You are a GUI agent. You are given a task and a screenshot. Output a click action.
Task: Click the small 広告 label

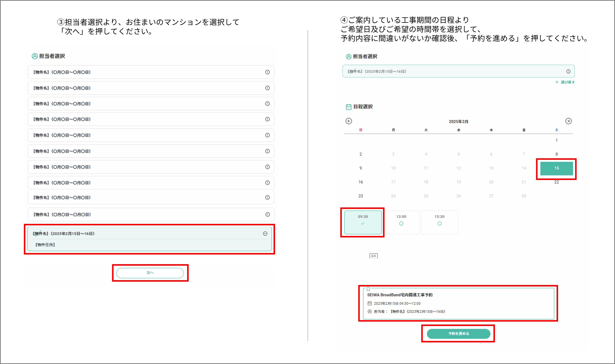tap(374, 256)
